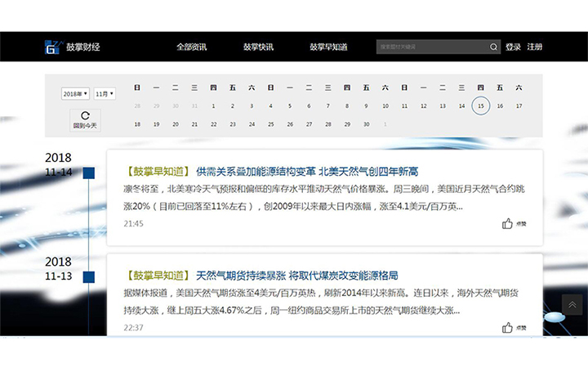Like the 北美天然气创四年新高 article
The image size is (588, 368).
514,223
